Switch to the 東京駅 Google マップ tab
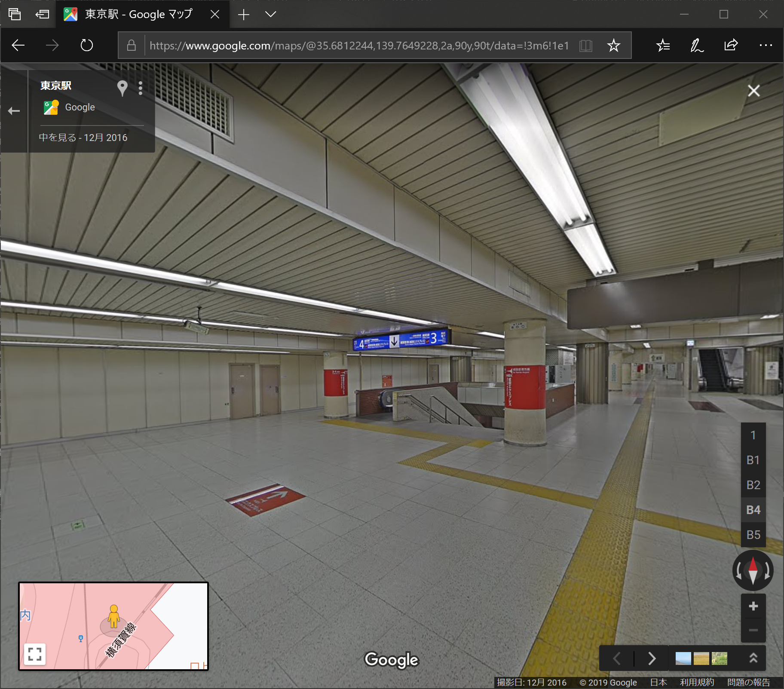 pyautogui.click(x=138, y=14)
